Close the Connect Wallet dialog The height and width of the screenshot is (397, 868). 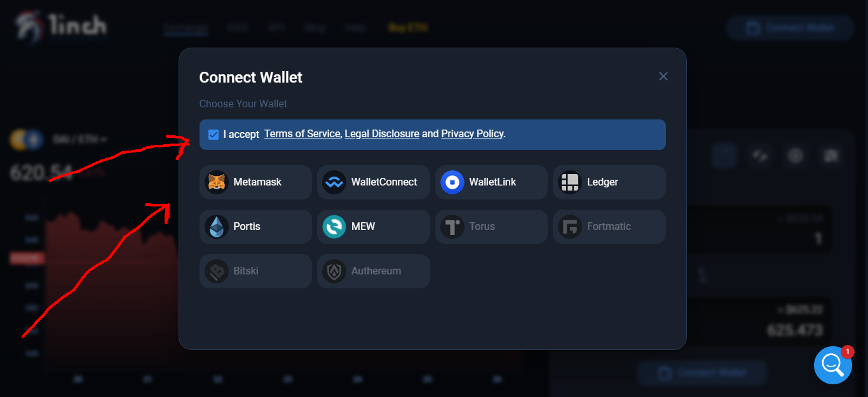click(663, 76)
